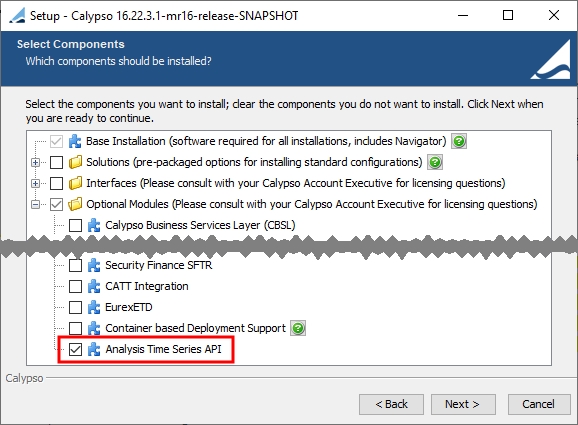
Task: Expand the Interfaces tree node
Action: point(36,183)
